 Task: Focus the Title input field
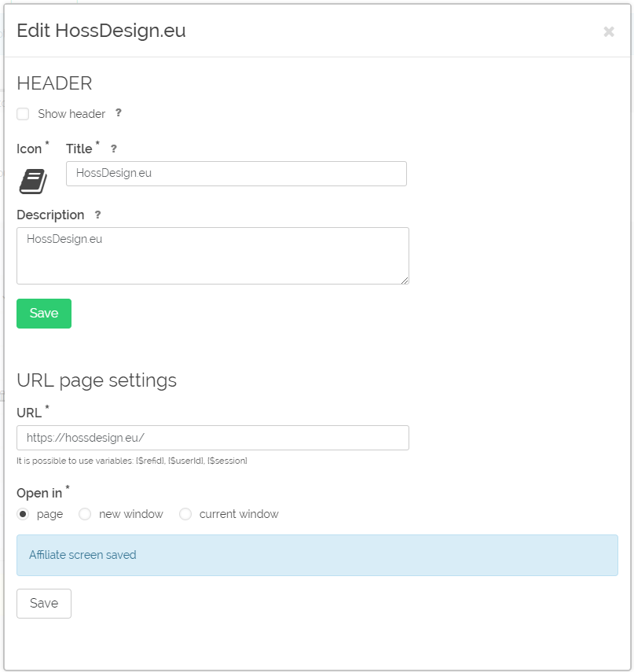pyautogui.click(x=236, y=174)
